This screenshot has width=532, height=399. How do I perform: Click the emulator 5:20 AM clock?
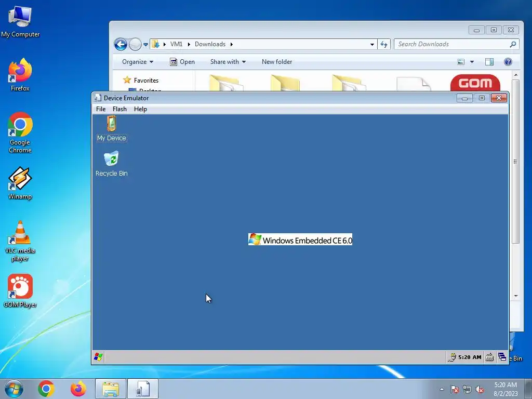(470, 357)
